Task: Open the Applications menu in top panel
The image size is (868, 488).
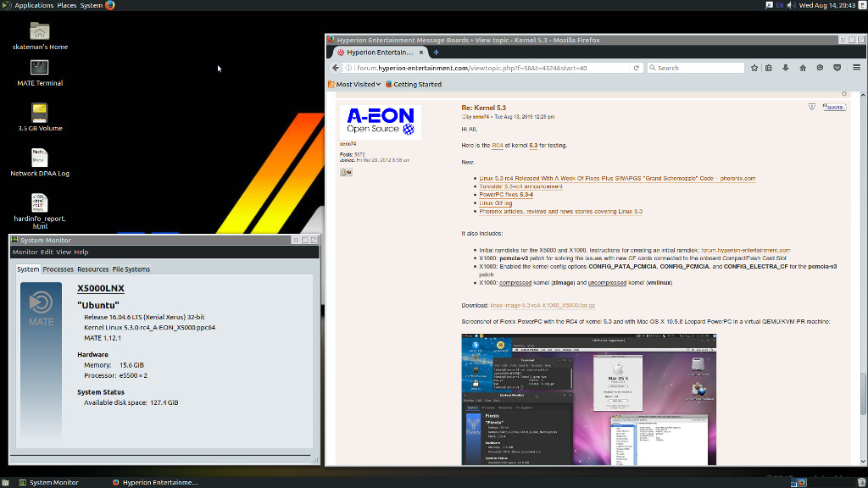Action: click(34, 5)
